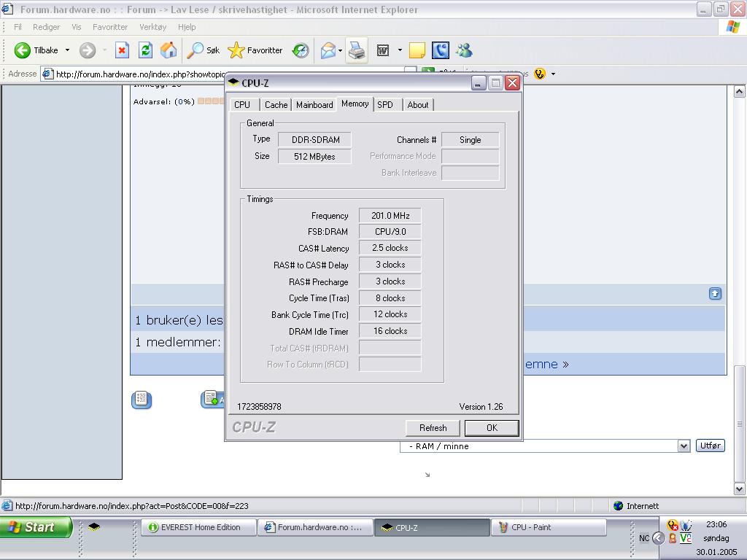The width and height of the screenshot is (747, 560).
Task: Expand the RAM / minne forum jump dropdown
Action: point(684,446)
